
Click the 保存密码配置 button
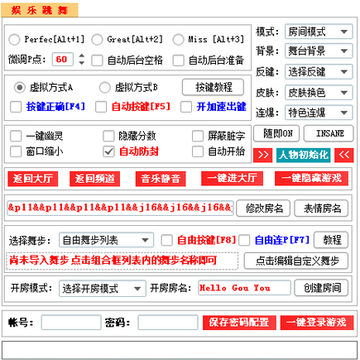point(239,323)
